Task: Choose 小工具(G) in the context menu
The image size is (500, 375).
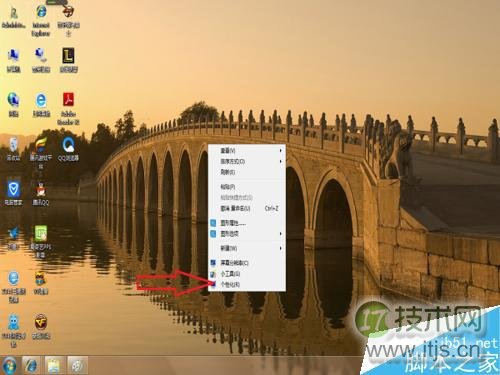Action: (247, 274)
